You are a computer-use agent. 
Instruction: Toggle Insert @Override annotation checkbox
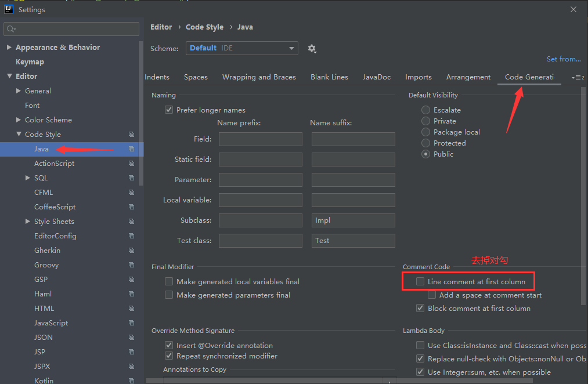(x=169, y=345)
